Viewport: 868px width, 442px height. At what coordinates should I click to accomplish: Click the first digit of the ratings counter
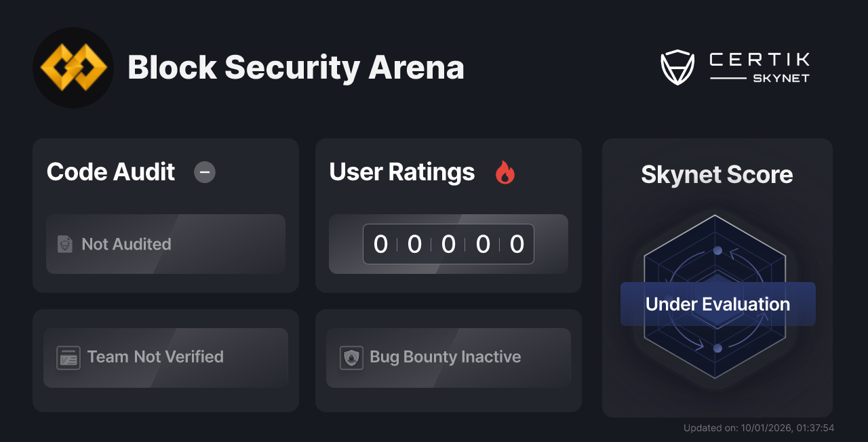click(x=381, y=244)
